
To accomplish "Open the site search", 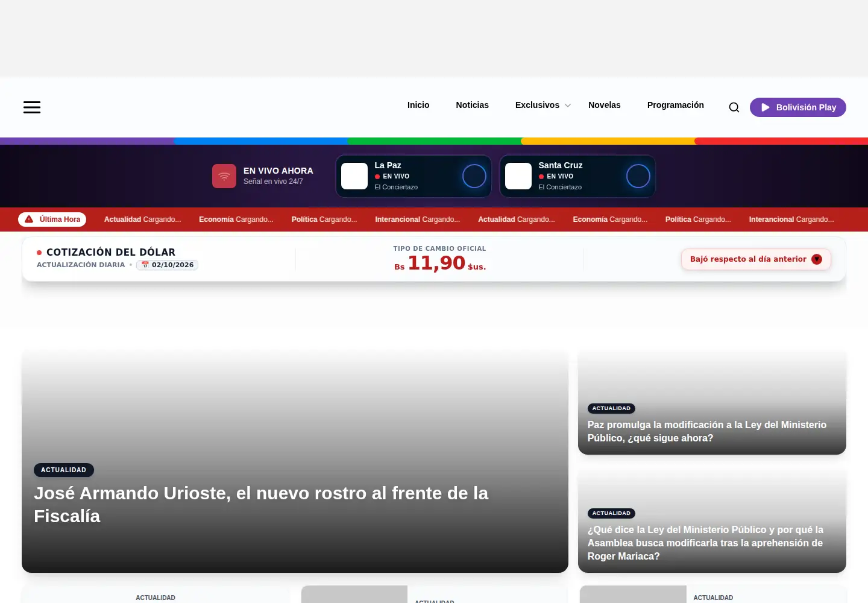I will pyautogui.click(x=734, y=107).
